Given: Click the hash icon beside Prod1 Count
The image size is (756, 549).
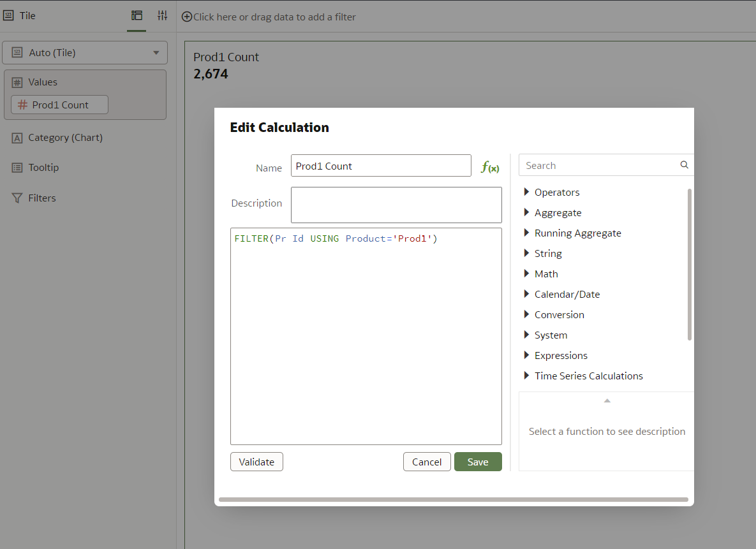Looking at the screenshot, I should pyautogui.click(x=22, y=105).
